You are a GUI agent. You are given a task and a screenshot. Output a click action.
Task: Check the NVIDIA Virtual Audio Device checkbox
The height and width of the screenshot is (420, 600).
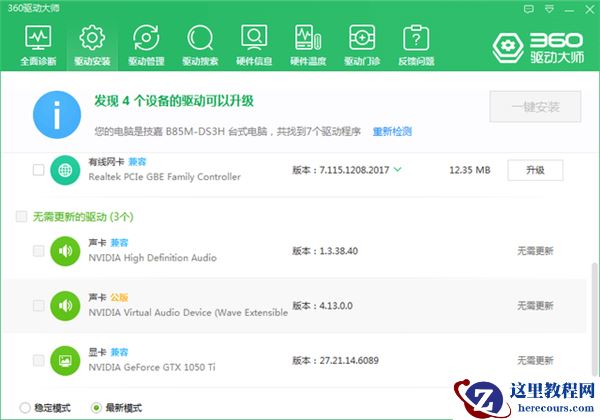(x=39, y=306)
